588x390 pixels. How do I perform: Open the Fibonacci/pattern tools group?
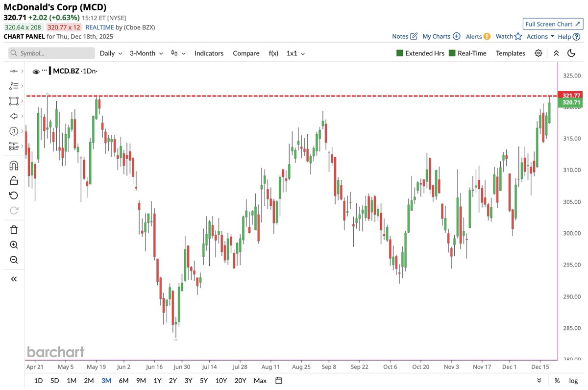click(x=13, y=86)
